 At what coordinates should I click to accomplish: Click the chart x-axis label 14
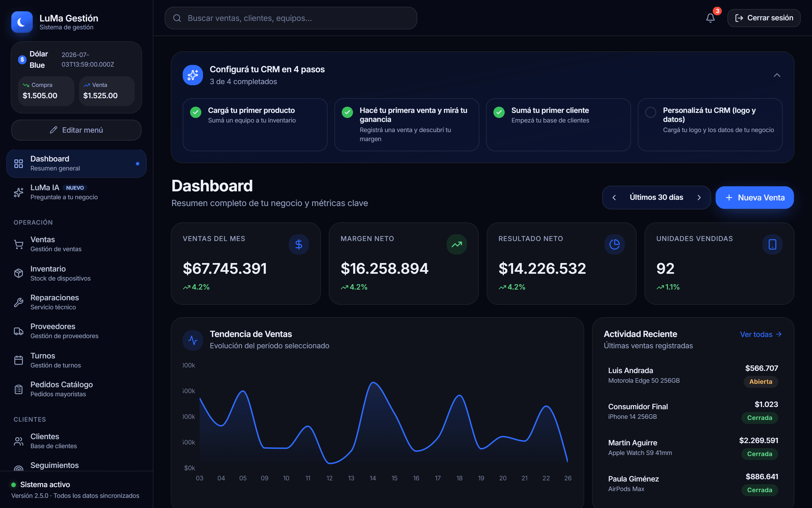[373, 478]
